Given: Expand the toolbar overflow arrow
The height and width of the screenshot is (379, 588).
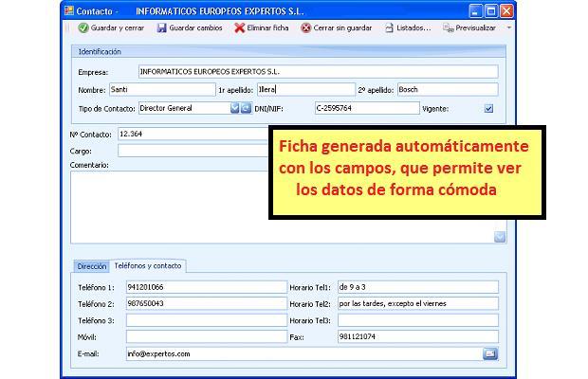Looking at the screenshot, I should (509, 28).
